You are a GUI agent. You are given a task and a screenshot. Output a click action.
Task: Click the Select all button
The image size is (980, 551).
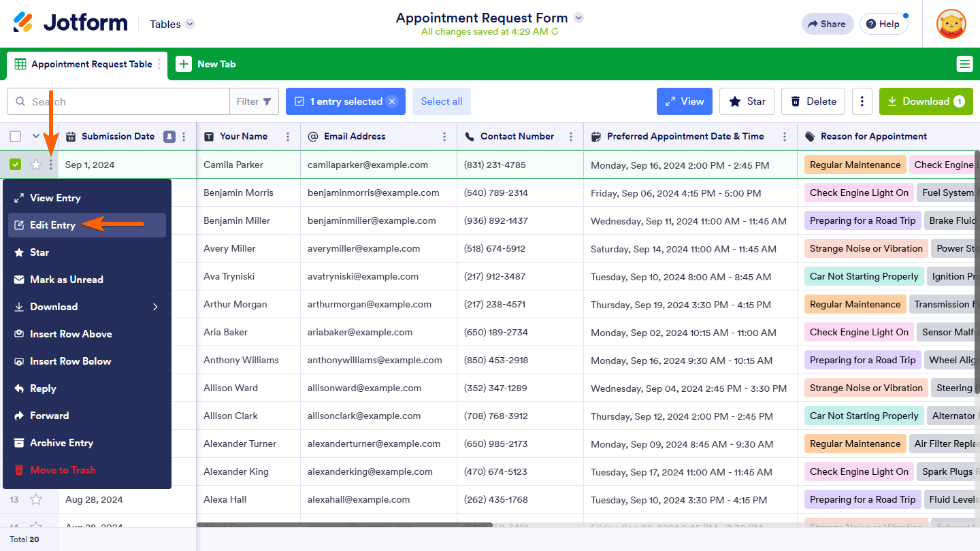[x=442, y=101]
